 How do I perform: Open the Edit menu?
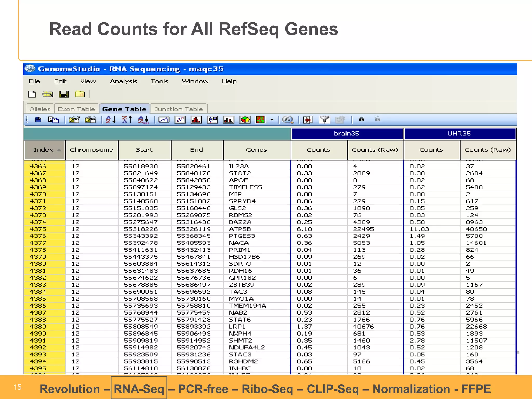[x=60, y=81]
